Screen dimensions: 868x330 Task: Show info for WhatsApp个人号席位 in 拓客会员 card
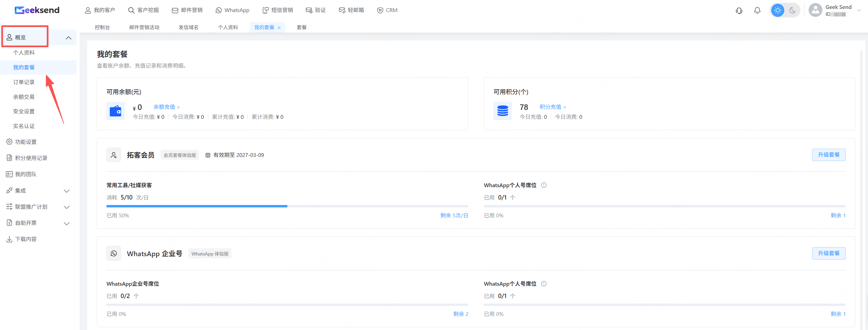click(544, 185)
